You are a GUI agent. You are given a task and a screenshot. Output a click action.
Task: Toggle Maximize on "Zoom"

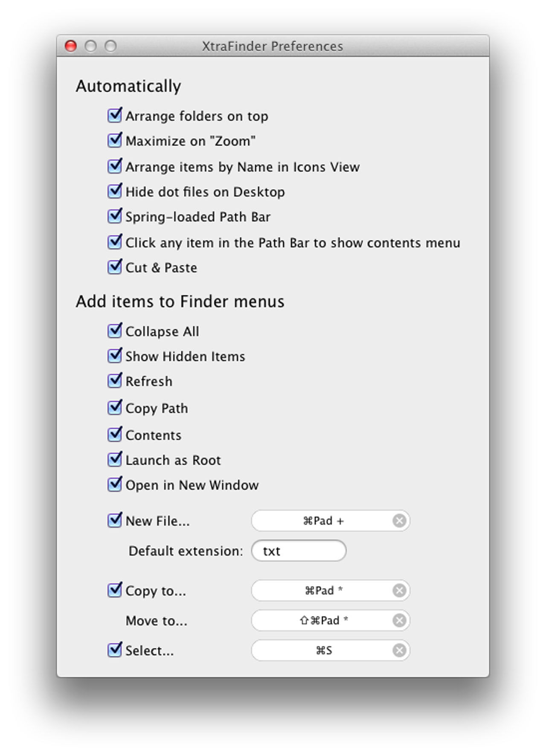[x=113, y=140]
